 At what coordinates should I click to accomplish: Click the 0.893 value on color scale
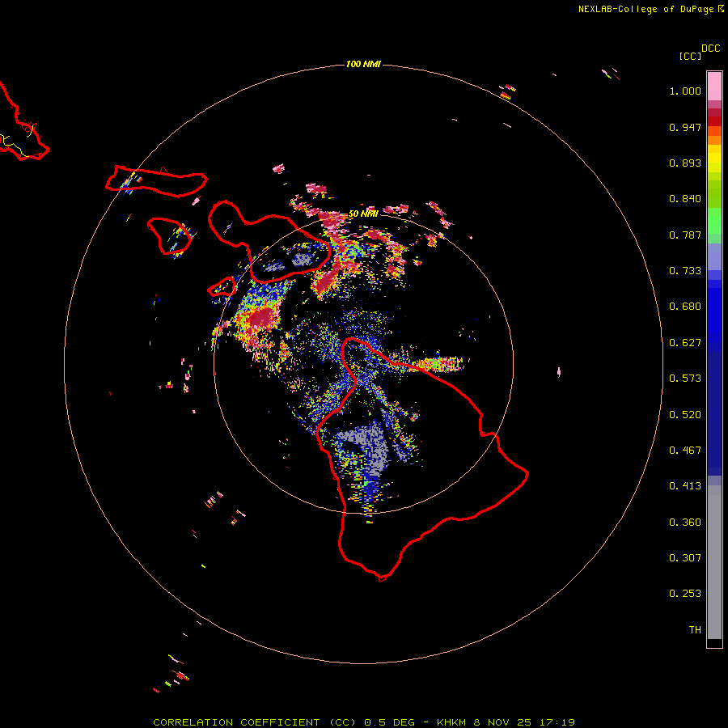tap(685, 163)
